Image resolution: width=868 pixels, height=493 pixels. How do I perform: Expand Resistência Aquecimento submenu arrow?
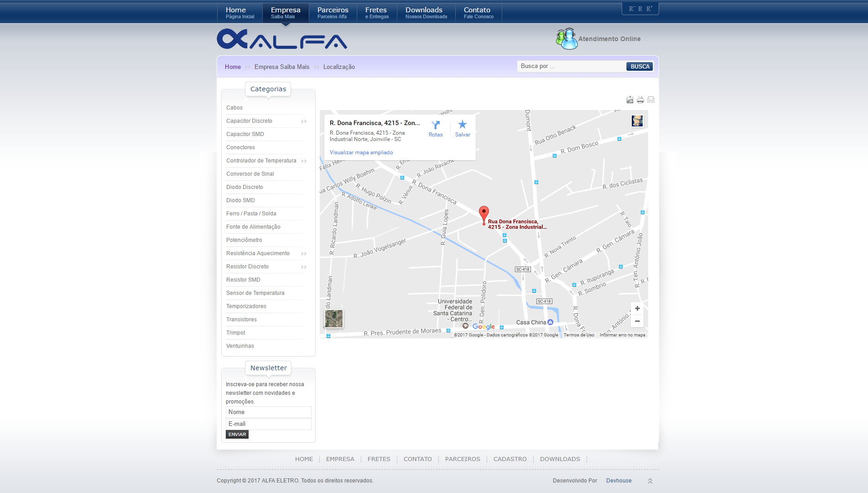(x=304, y=254)
